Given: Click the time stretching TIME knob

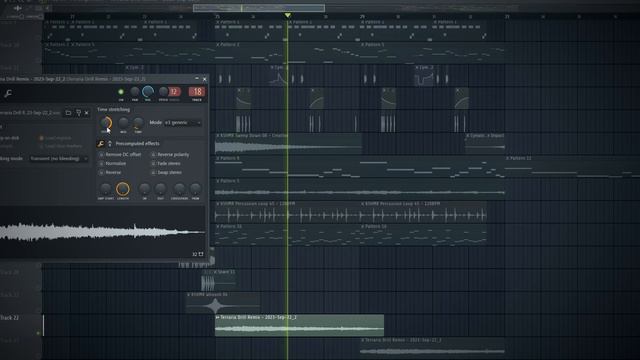Looking at the screenshot, I should (x=138, y=122).
